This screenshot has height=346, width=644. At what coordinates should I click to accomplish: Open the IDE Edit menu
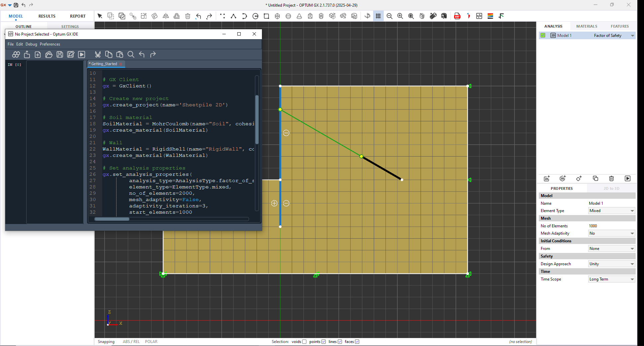coord(20,44)
